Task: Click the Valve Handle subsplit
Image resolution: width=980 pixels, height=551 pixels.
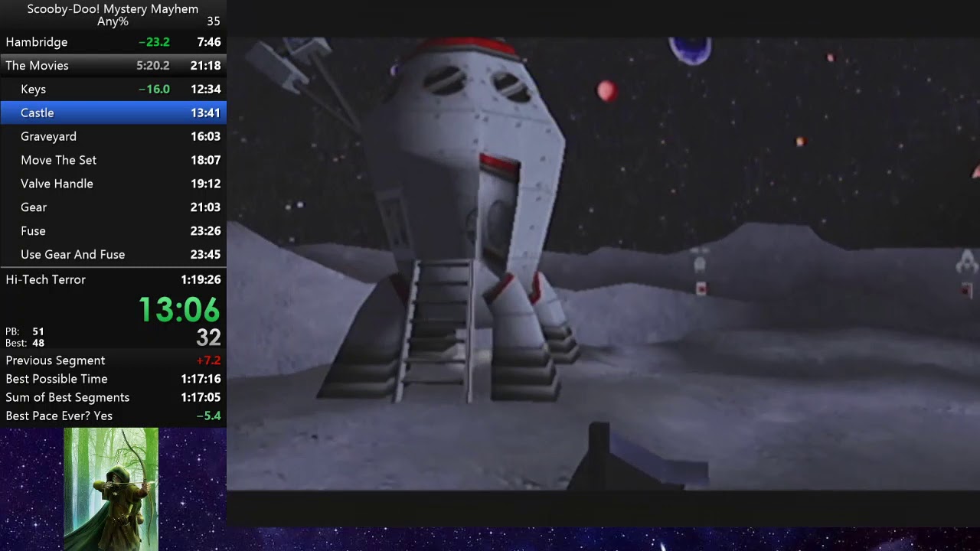Action: [x=113, y=184]
